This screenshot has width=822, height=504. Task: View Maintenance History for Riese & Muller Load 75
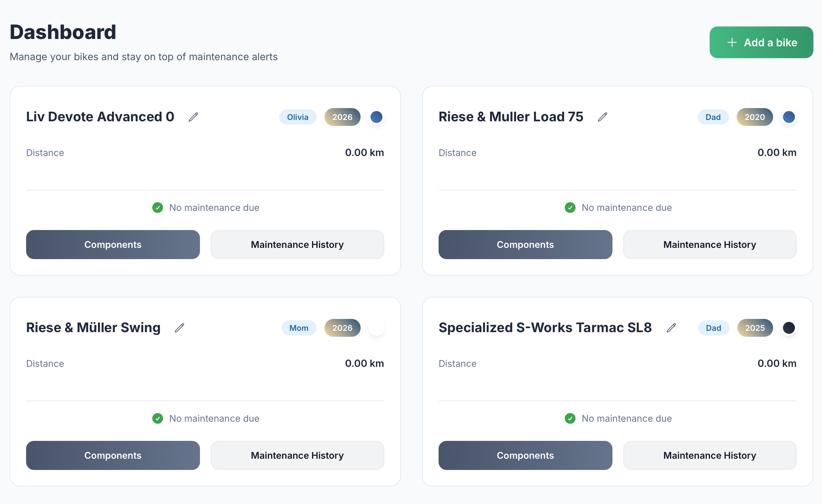coord(709,245)
